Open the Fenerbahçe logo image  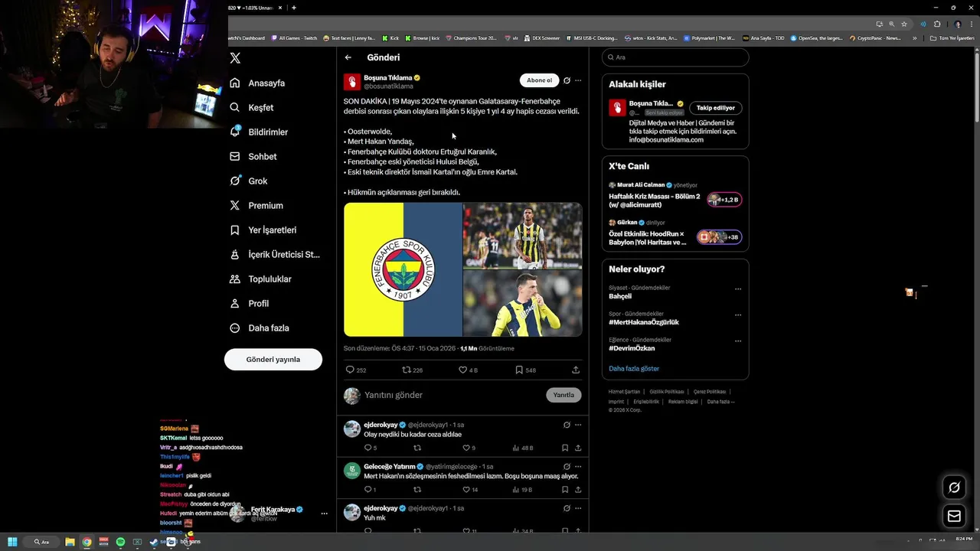tap(403, 269)
